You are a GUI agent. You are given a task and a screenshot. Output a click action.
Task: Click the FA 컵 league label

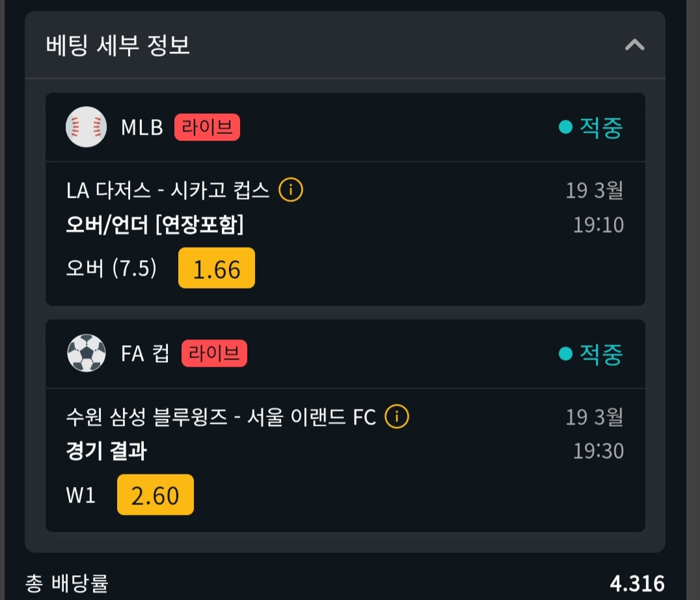145,354
